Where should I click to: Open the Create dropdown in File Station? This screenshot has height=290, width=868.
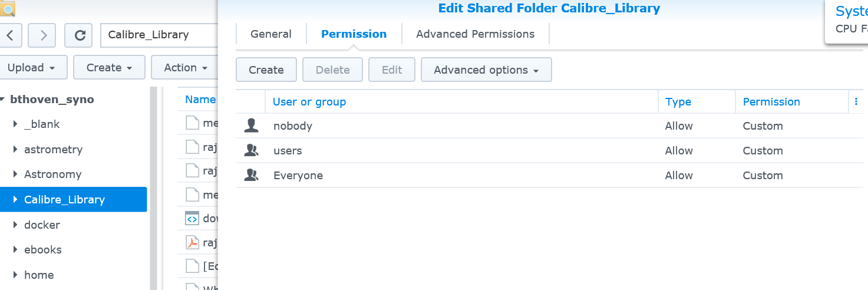(x=109, y=67)
